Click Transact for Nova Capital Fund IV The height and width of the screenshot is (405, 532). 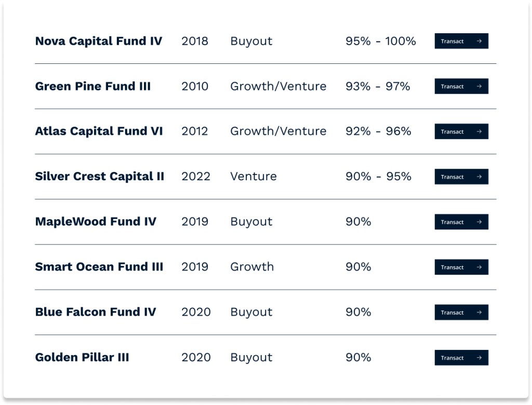point(461,41)
